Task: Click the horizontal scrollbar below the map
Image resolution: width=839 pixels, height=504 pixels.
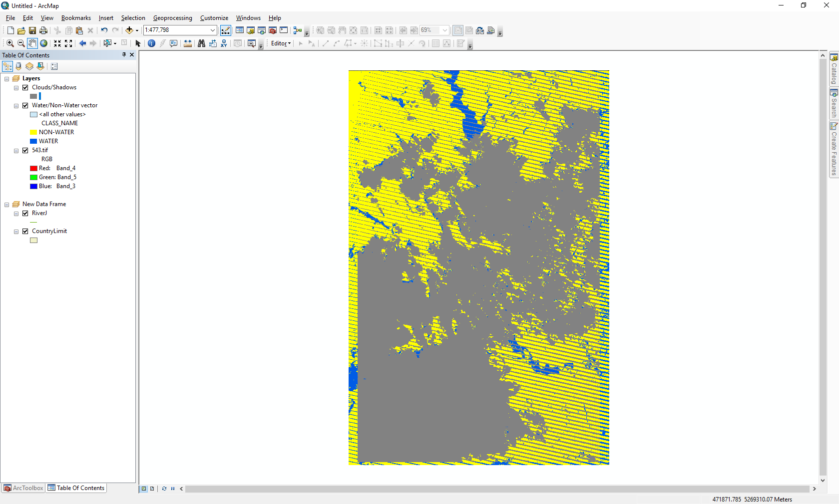Action: (x=497, y=489)
